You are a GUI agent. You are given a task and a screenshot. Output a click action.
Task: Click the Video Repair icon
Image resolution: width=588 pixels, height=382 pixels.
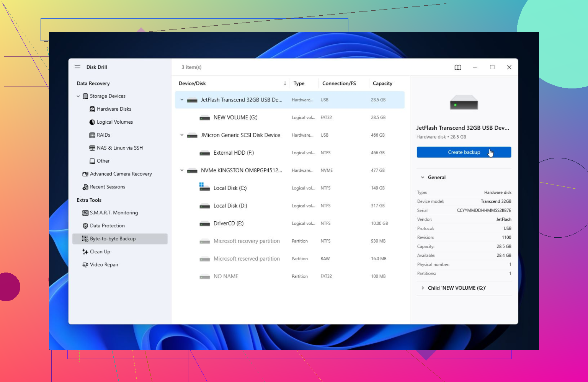tap(85, 265)
